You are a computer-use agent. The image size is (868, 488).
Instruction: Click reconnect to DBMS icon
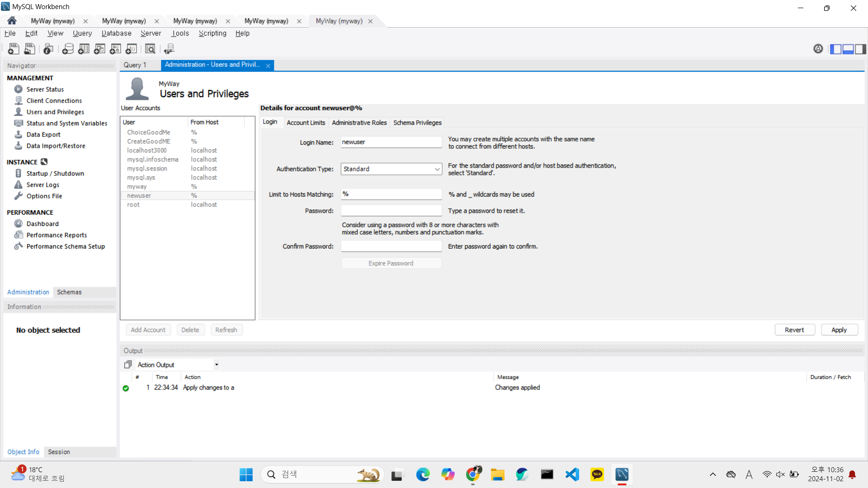(169, 49)
